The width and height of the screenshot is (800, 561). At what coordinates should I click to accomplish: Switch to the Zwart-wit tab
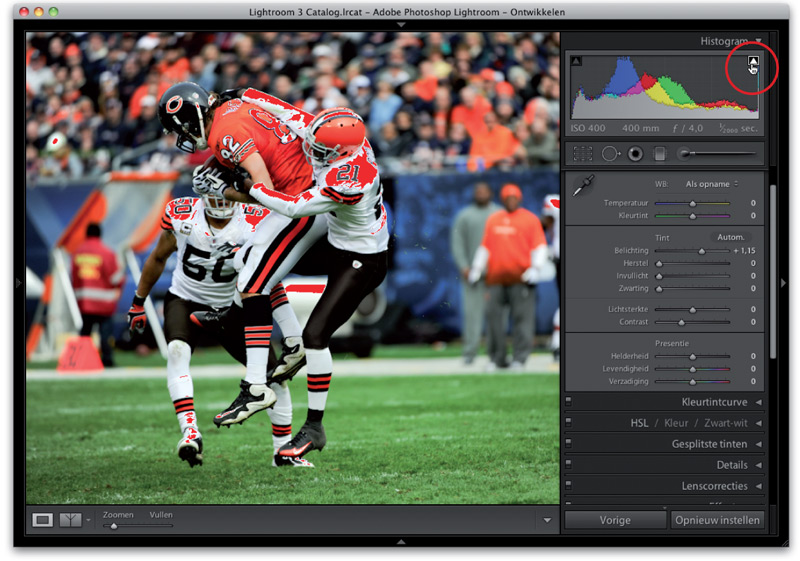click(726, 423)
